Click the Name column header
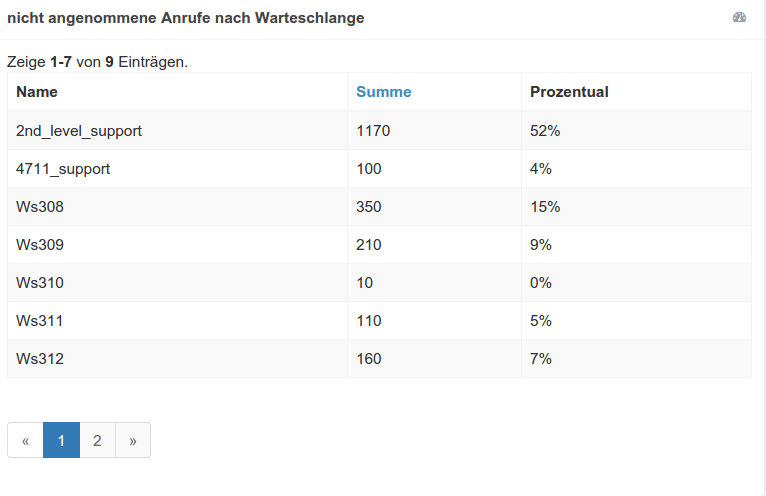 click(x=37, y=92)
